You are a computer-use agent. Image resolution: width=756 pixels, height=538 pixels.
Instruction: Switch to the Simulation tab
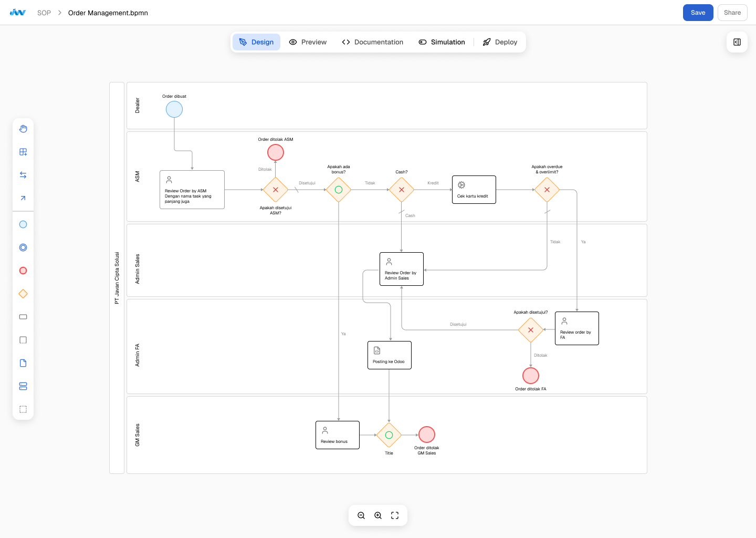[442, 42]
